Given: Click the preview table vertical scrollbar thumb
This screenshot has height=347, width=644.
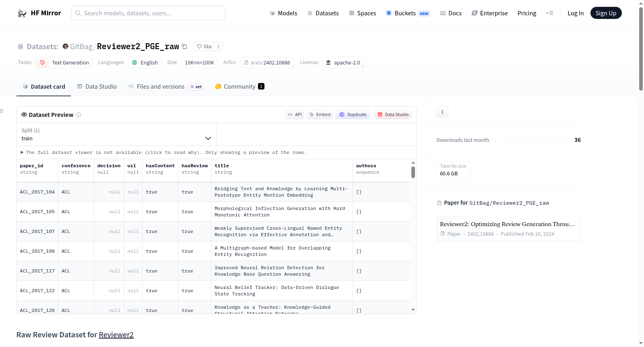Looking at the screenshot, I should point(413,172).
